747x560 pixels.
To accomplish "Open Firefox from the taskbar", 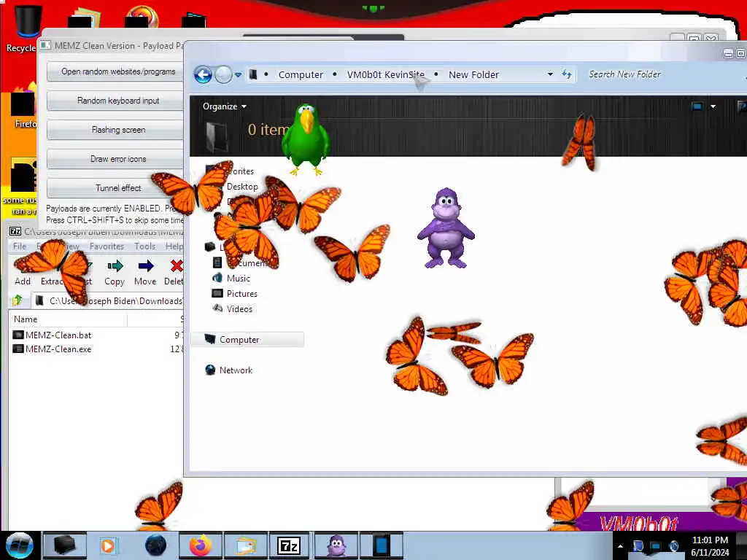I will click(201, 545).
